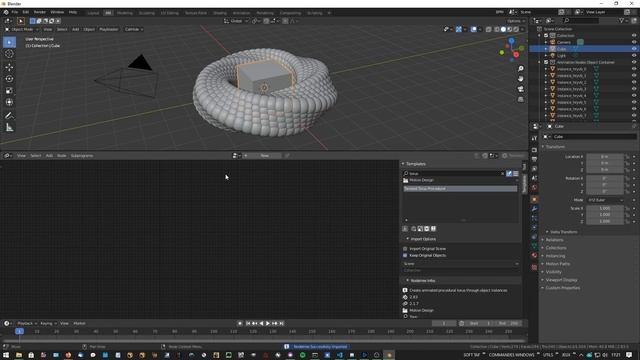Viewport: 640px width, 360px height.
Task: Open the Object properties orange square tab
Action: click(x=534, y=199)
